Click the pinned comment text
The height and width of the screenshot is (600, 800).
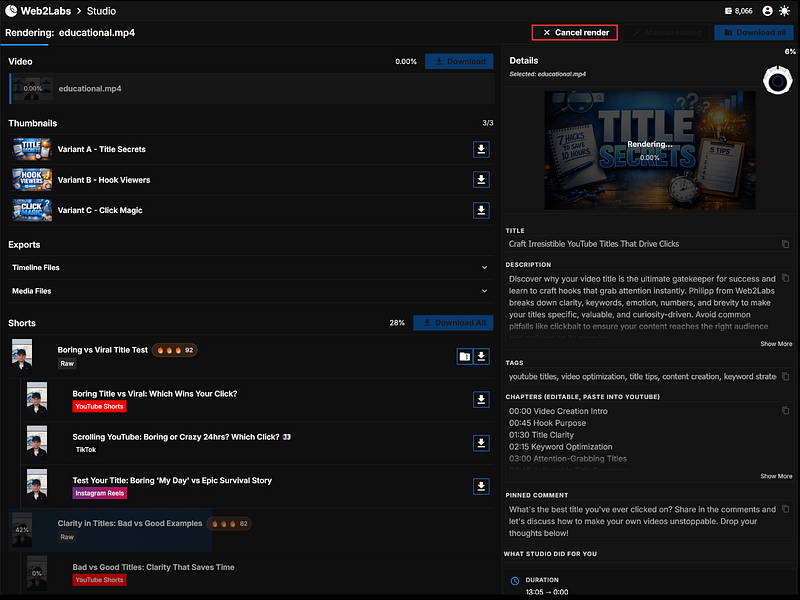pos(642,521)
